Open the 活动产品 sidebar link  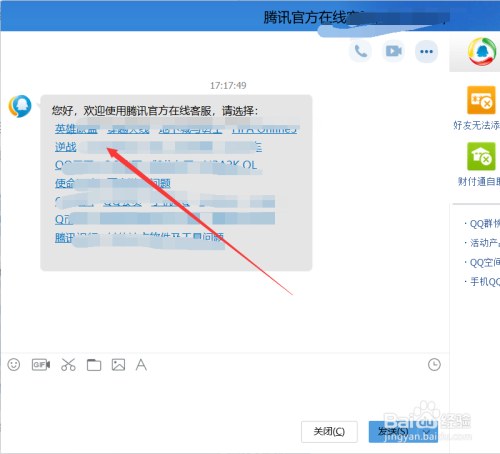[484, 243]
